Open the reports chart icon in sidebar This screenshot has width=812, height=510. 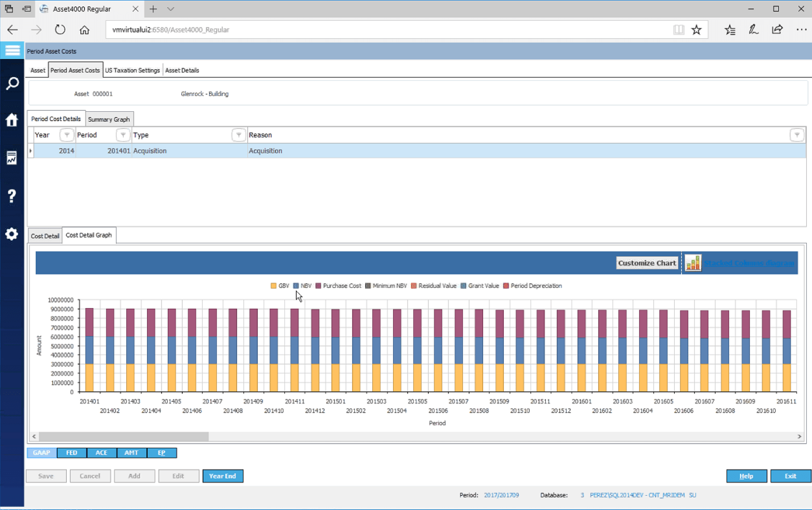coord(12,158)
